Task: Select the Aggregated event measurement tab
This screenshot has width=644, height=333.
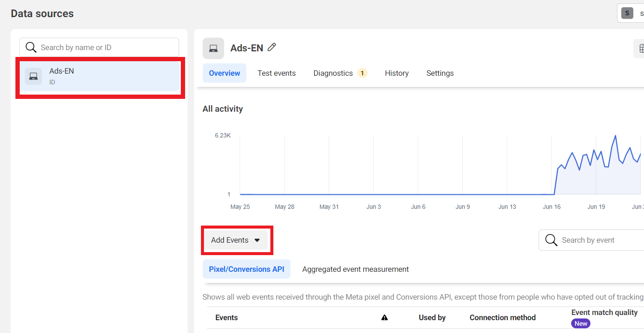Action: tap(356, 269)
